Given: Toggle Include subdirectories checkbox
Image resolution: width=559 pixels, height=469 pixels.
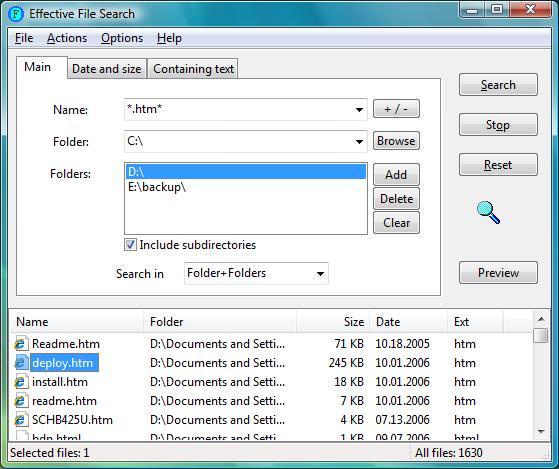Looking at the screenshot, I should (130, 245).
